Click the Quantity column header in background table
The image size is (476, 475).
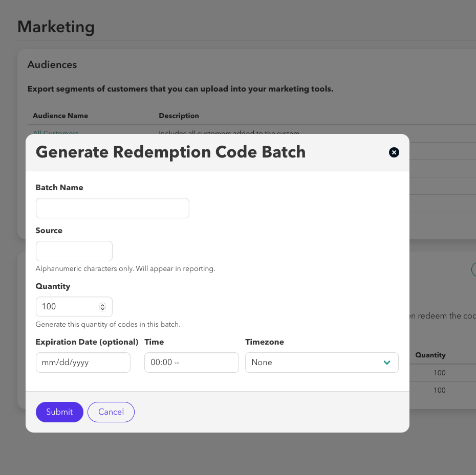(x=430, y=355)
